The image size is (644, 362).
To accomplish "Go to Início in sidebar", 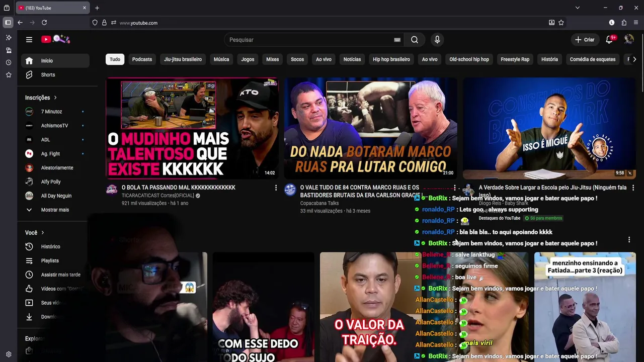I will tap(55, 61).
